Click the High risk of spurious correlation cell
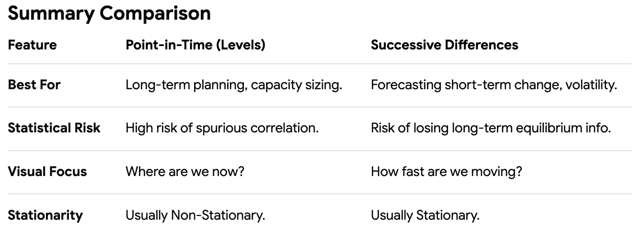The image size is (644, 236). tap(222, 129)
